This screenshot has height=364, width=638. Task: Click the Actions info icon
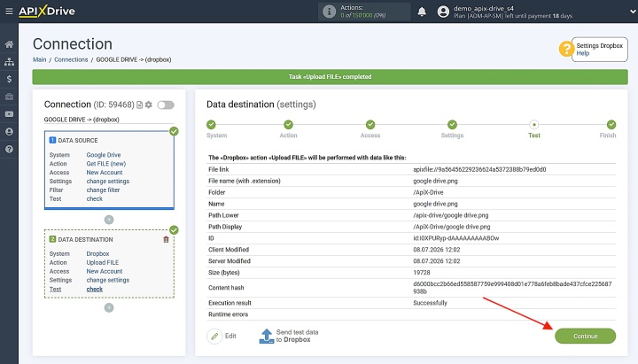(329, 12)
